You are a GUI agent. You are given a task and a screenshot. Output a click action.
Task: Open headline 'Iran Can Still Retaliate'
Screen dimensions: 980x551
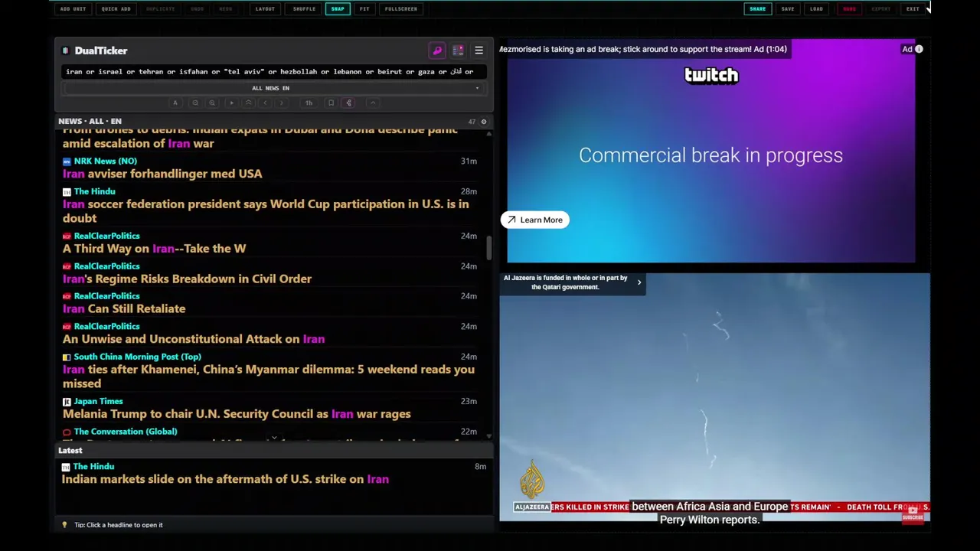coord(124,308)
